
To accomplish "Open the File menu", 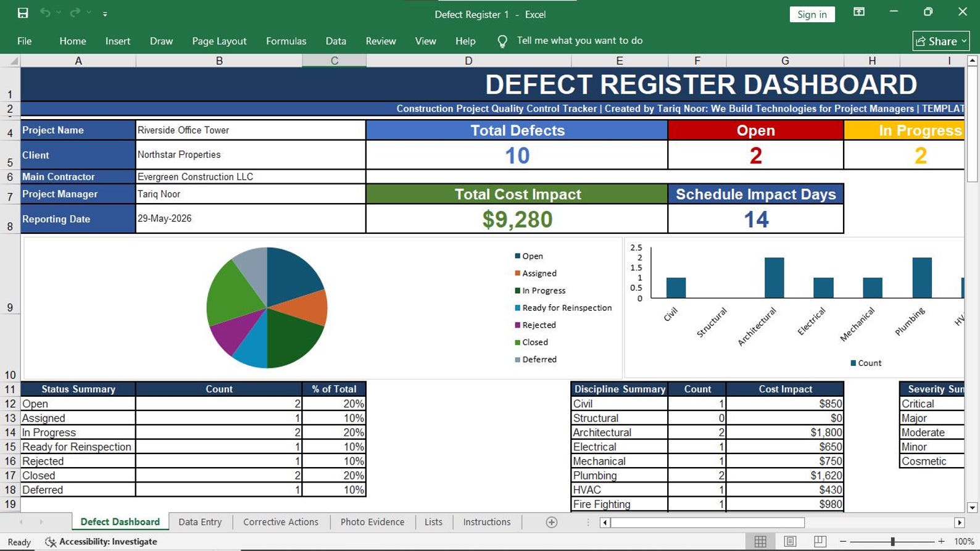I will coord(25,41).
